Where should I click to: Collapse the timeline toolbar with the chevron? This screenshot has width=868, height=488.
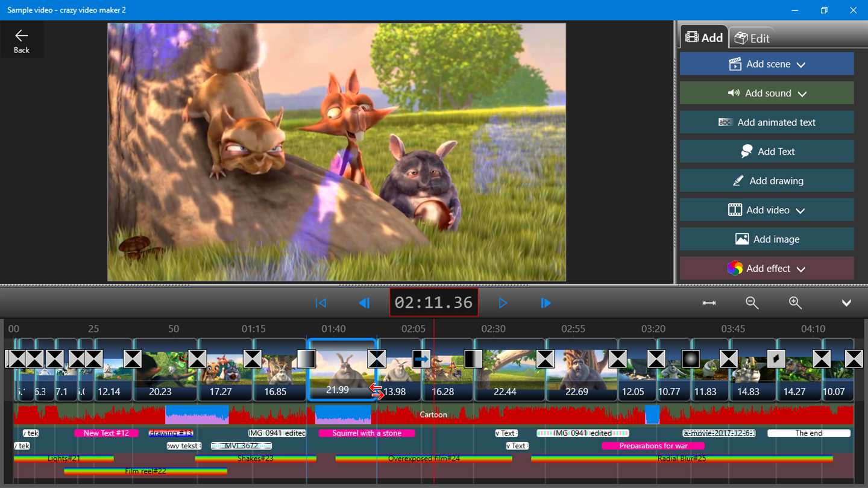846,303
